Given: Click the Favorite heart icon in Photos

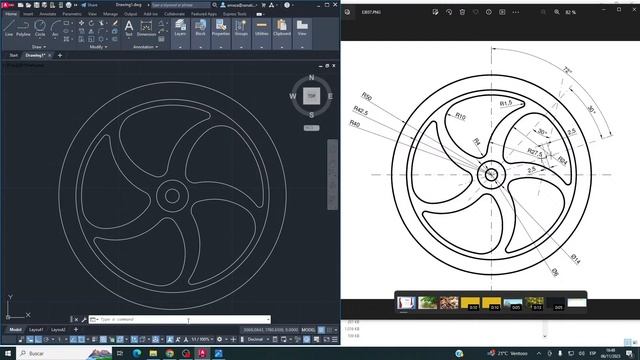Looking at the screenshot, I should [476, 12].
